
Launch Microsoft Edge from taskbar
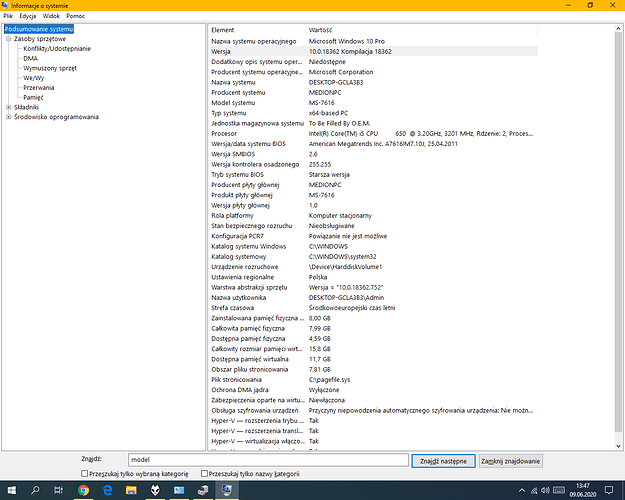point(107,490)
